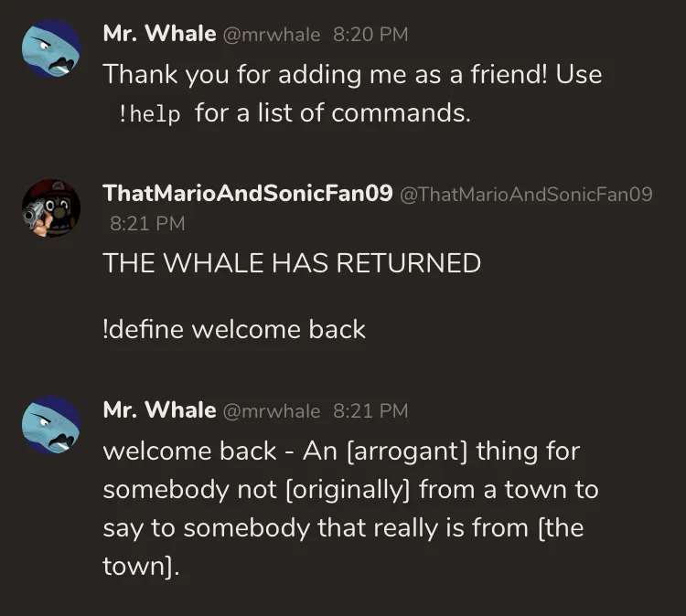Image resolution: width=686 pixels, height=616 pixels.
Task: Click the bracketed [originally] word
Action: 348,490
